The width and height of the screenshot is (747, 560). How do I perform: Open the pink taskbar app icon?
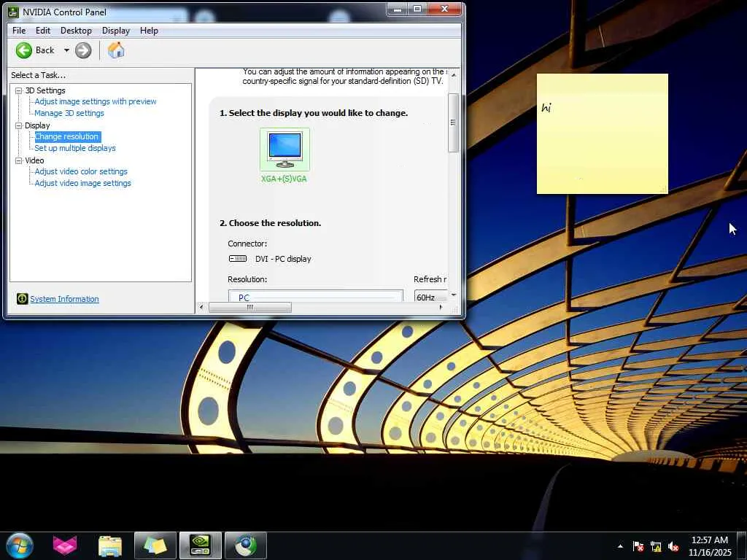click(65, 545)
